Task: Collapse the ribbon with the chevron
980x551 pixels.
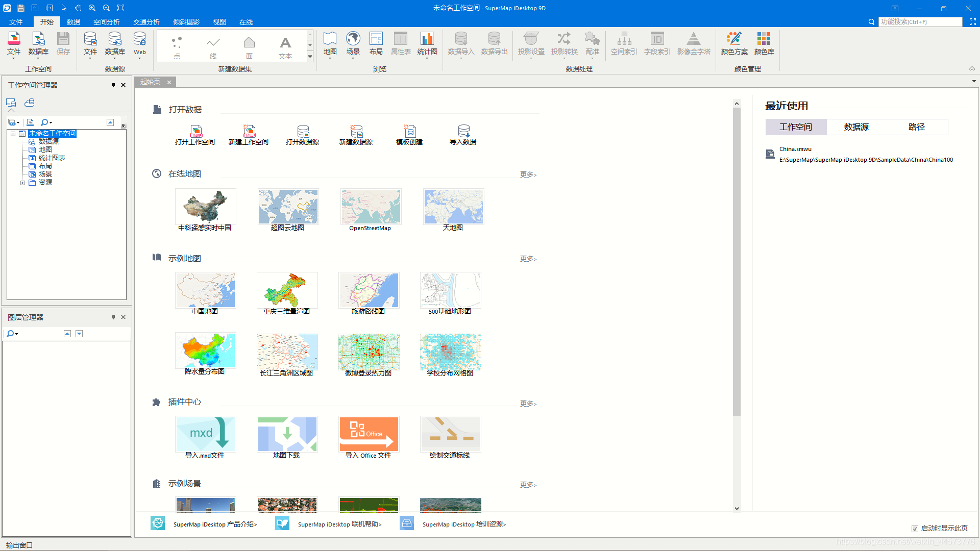Action: coord(972,69)
